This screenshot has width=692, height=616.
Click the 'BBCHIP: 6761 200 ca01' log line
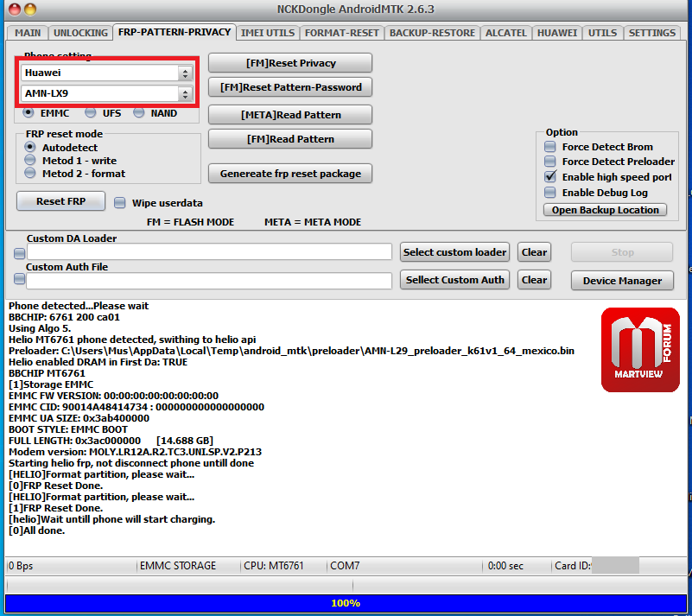point(64,317)
